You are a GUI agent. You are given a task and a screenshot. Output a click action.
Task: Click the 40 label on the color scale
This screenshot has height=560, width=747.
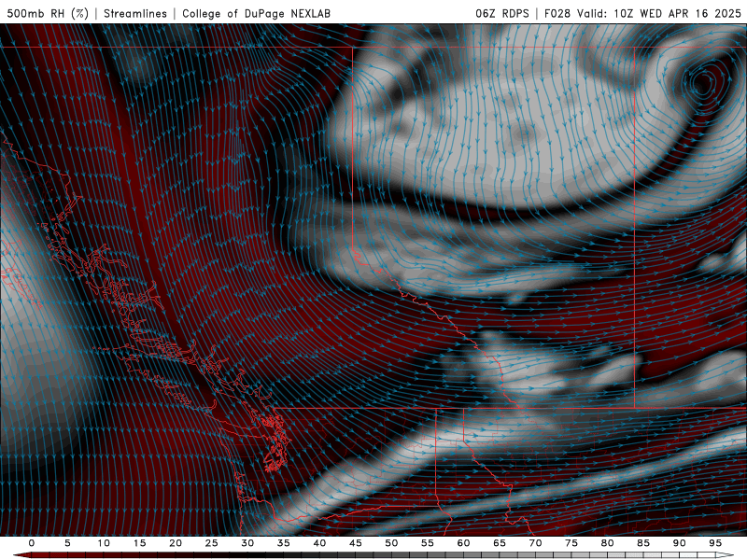[319, 543]
